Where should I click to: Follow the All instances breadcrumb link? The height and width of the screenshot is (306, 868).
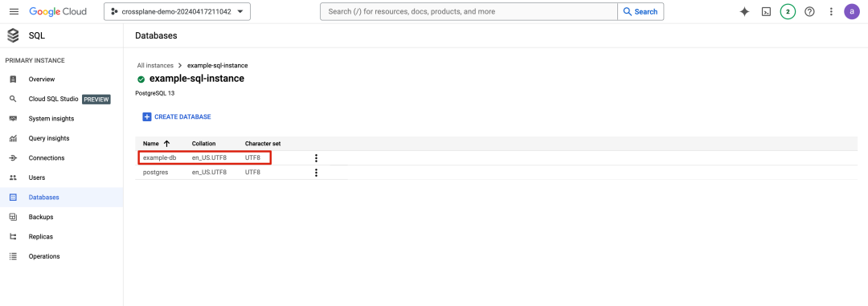coord(155,65)
